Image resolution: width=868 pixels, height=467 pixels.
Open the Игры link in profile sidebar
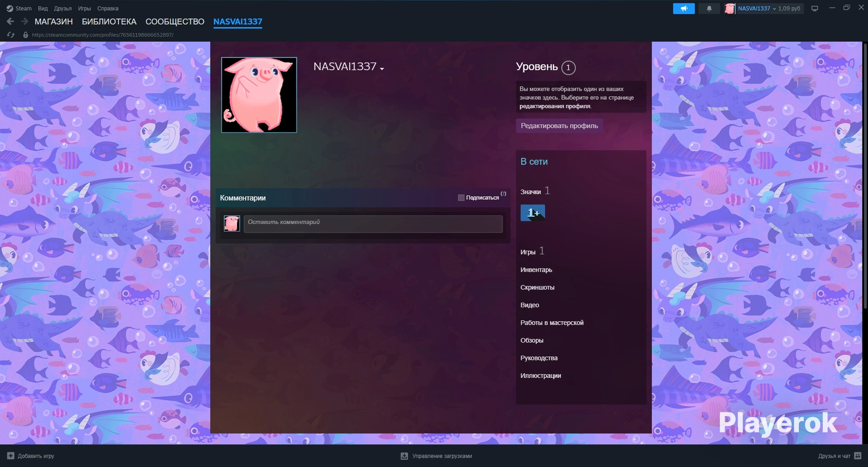click(x=528, y=252)
